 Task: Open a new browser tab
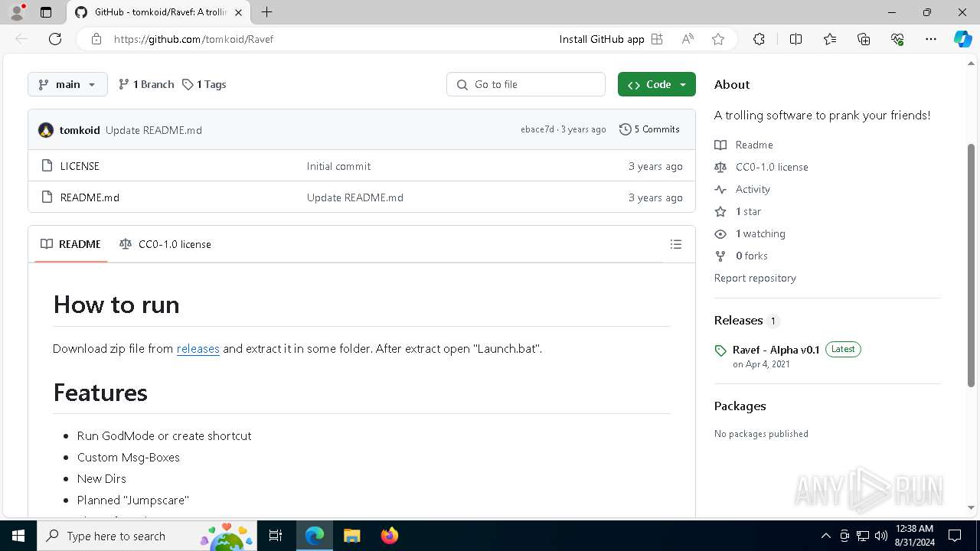[x=266, y=12]
